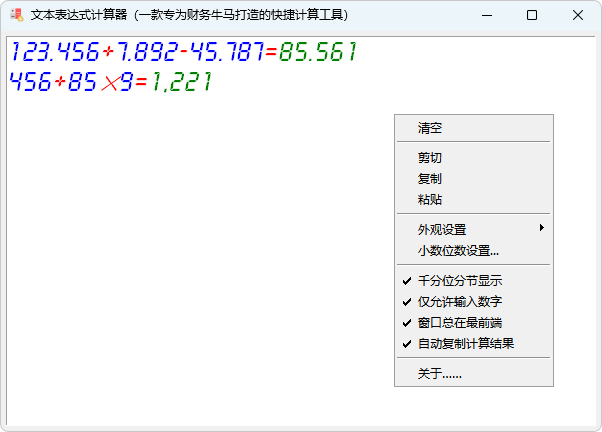This screenshot has width=602, height=432.
Task: Expand the 外观设置 submenu
Action: coord(474,230)
